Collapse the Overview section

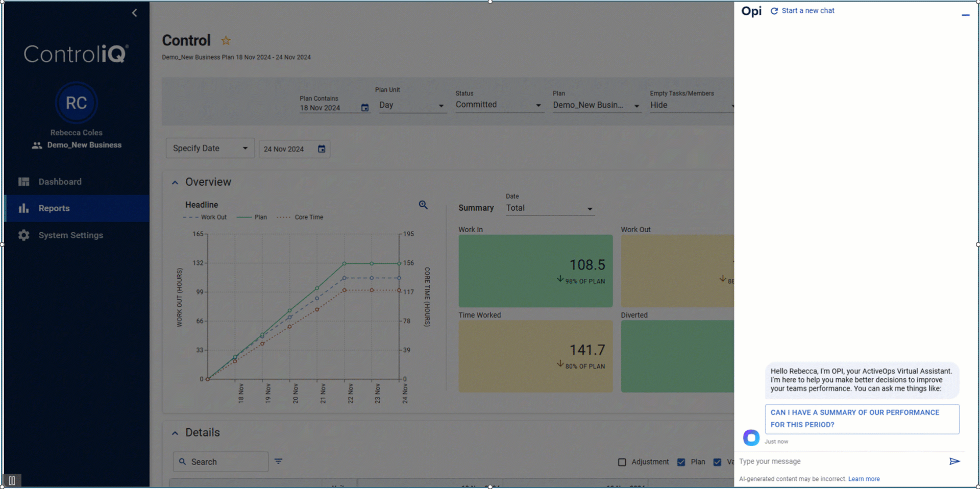click(x=175, y=182)
